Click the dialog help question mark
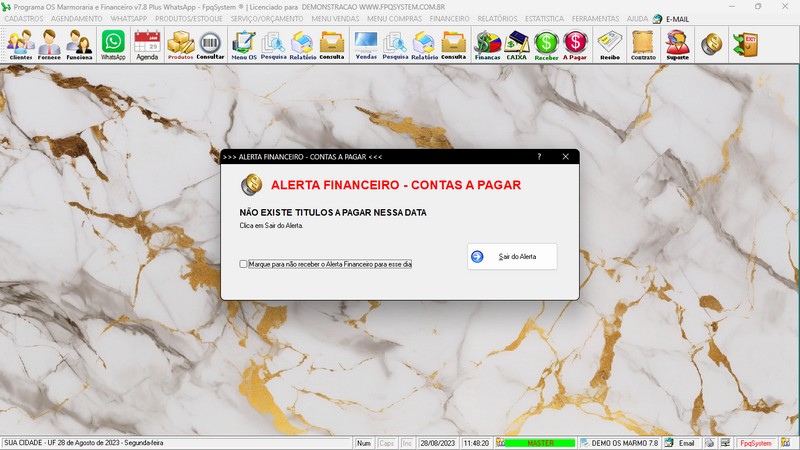The height and width of the screenshot is (450, 800). [x=539, y=157]
